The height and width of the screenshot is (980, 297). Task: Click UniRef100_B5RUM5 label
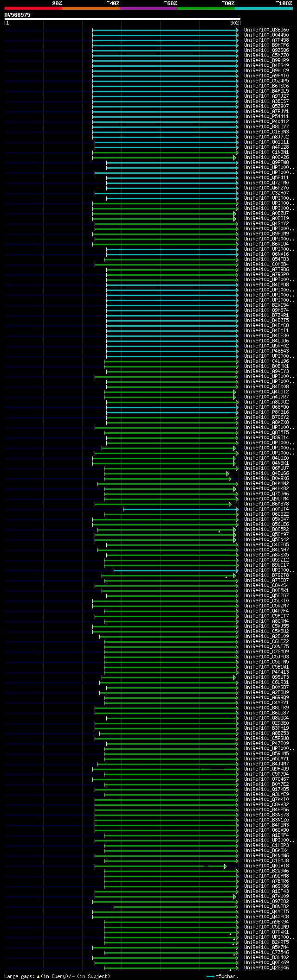click(x=266, y=753)
